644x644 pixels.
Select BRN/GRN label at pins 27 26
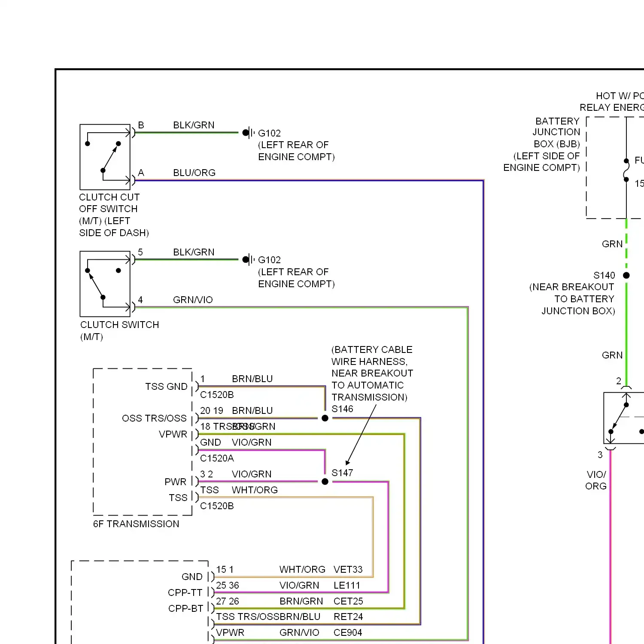(x=301, y=601)
